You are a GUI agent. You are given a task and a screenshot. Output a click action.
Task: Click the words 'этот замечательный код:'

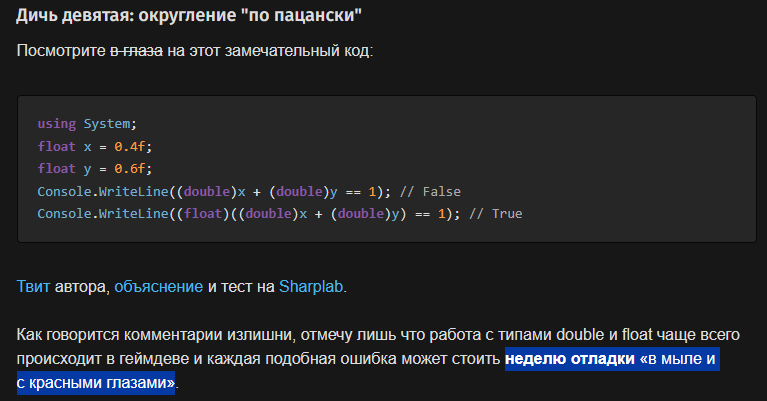pos(281,51)
